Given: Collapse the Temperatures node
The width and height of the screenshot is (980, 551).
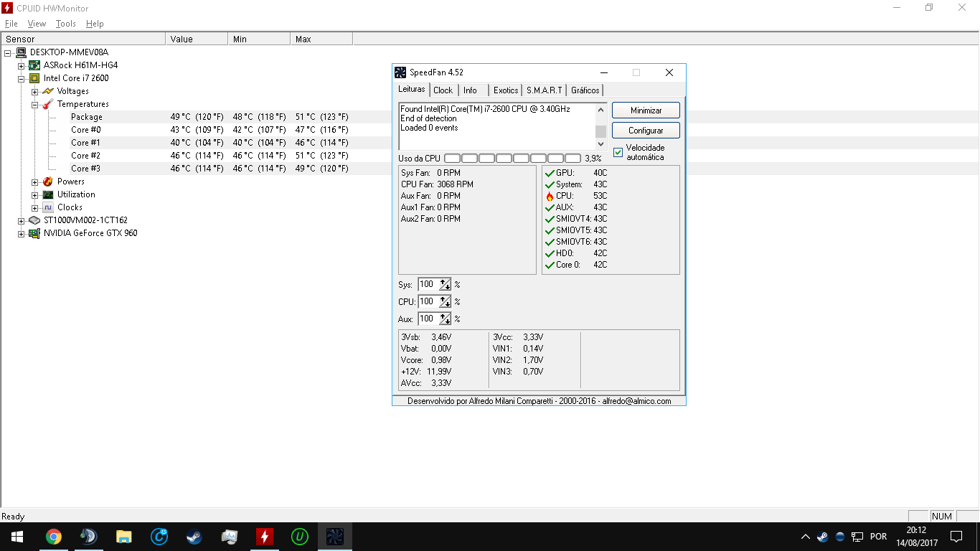Looking at the screenshot, I should click(35, 105).
